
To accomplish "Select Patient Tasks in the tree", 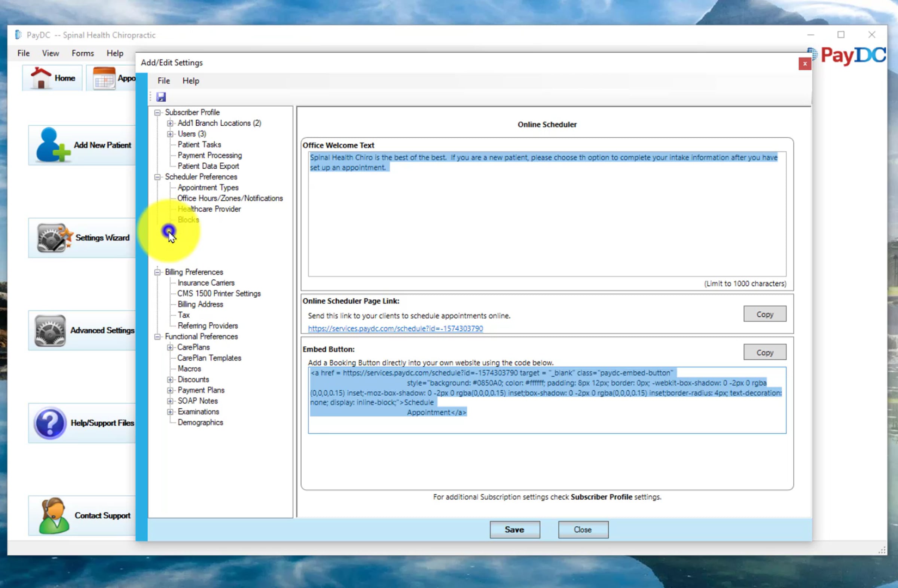I will pos(199,145).
